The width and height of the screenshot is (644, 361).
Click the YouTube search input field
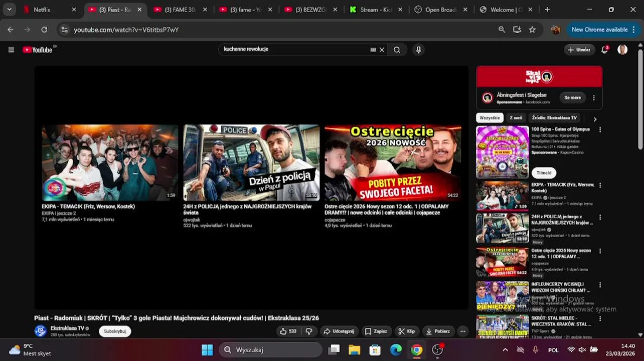pos(295,49)
